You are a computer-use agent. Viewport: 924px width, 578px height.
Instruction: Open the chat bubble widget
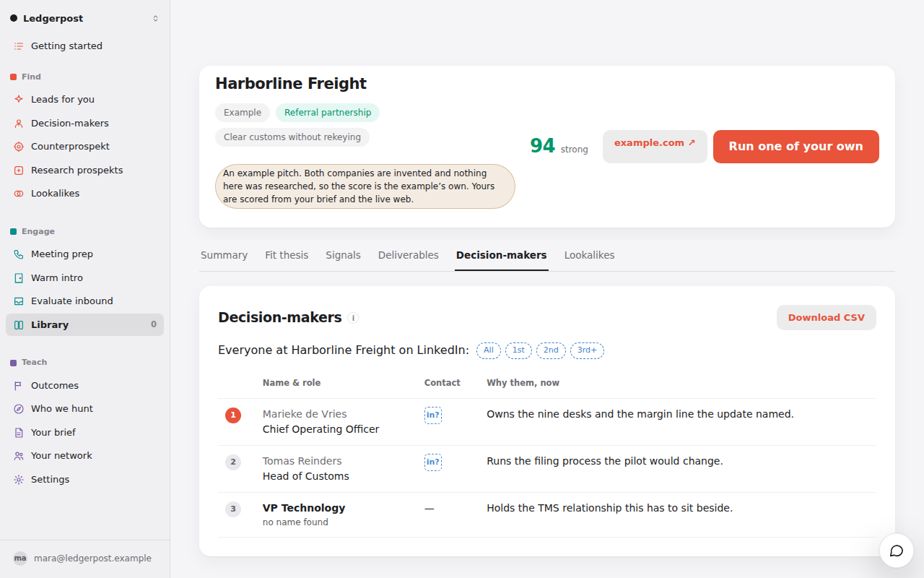click(x=897, y=551)
